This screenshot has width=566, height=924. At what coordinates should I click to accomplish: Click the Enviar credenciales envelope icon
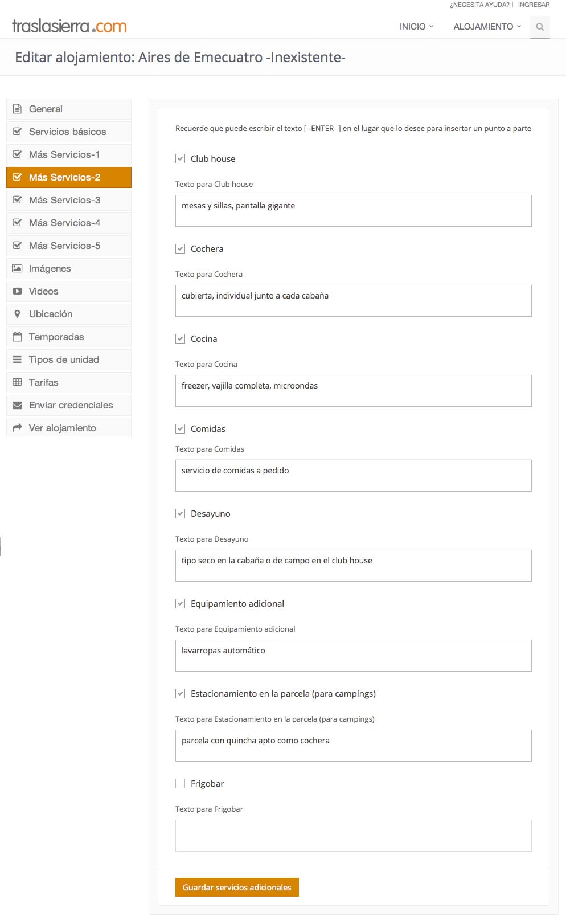pos(17,405)
